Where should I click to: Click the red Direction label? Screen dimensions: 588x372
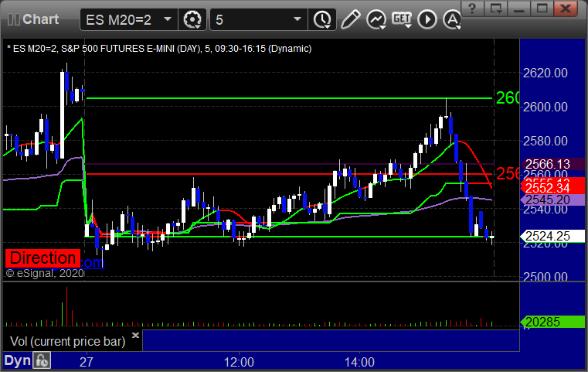coord(42,258)
